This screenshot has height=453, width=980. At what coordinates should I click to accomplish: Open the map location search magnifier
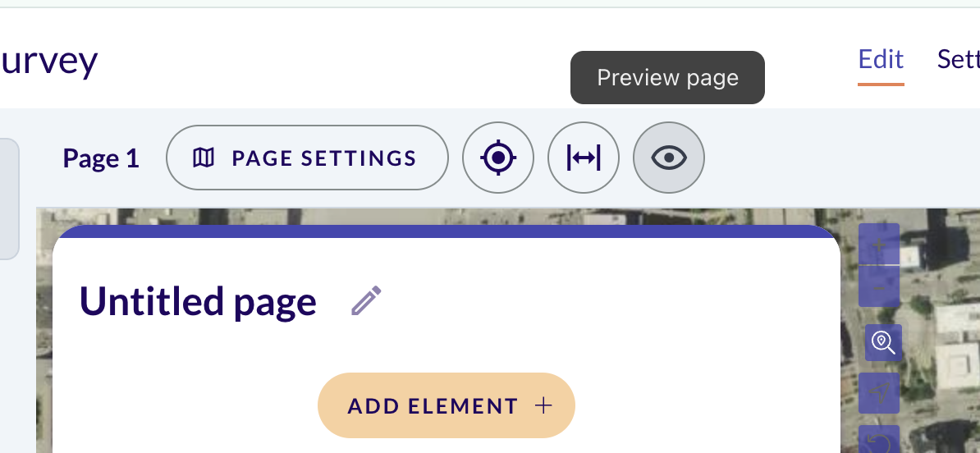pyautogui.click(x=883, y=342)
